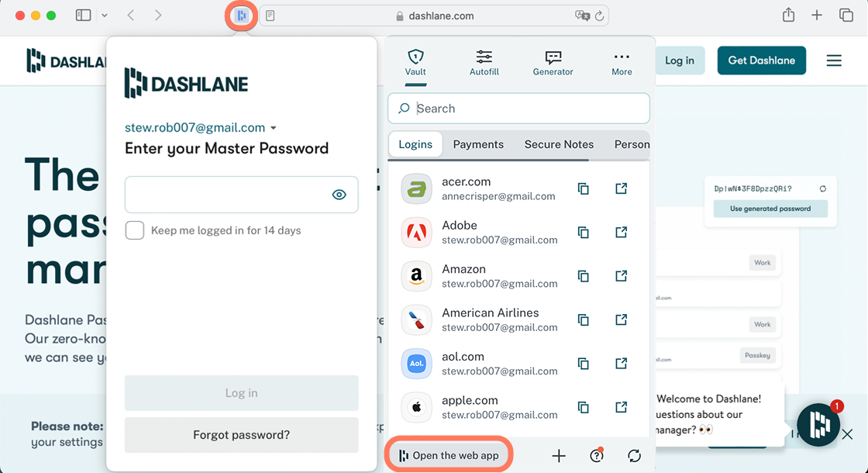Viewport: 868px width, 473px height.
Task: Click the Master Password input field
Action: 241,195
